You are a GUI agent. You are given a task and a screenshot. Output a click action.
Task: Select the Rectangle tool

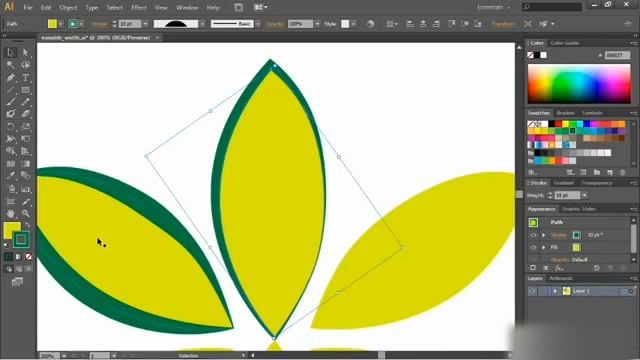25,90
